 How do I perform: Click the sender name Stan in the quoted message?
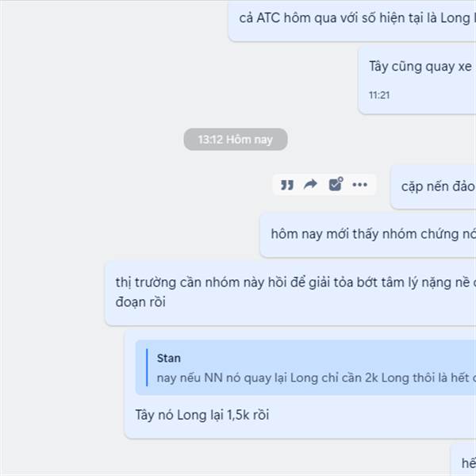pos(169,359)
